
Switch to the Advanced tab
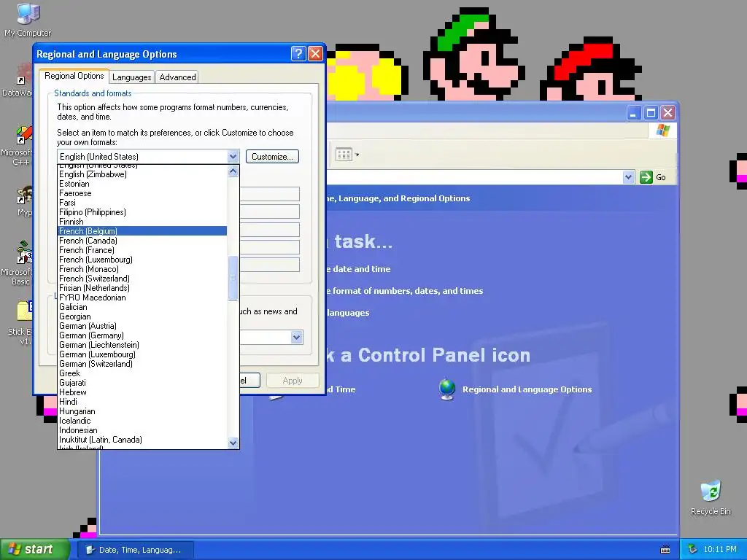click(177, 77)
